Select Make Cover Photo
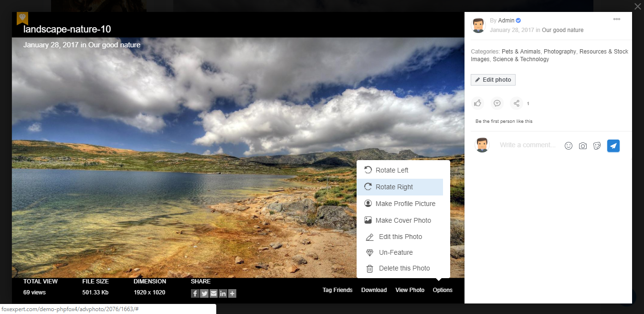This screenshot has width=644, height=314. (x=400, y=220)
